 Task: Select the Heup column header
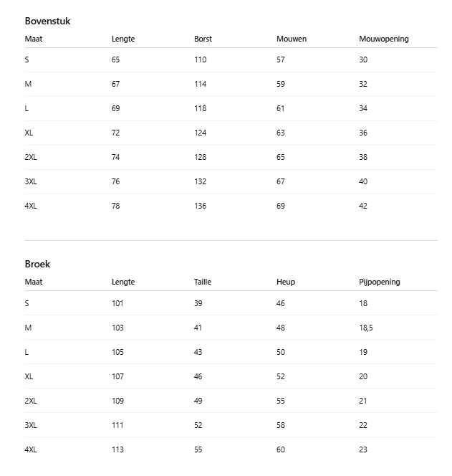[285, 282]
